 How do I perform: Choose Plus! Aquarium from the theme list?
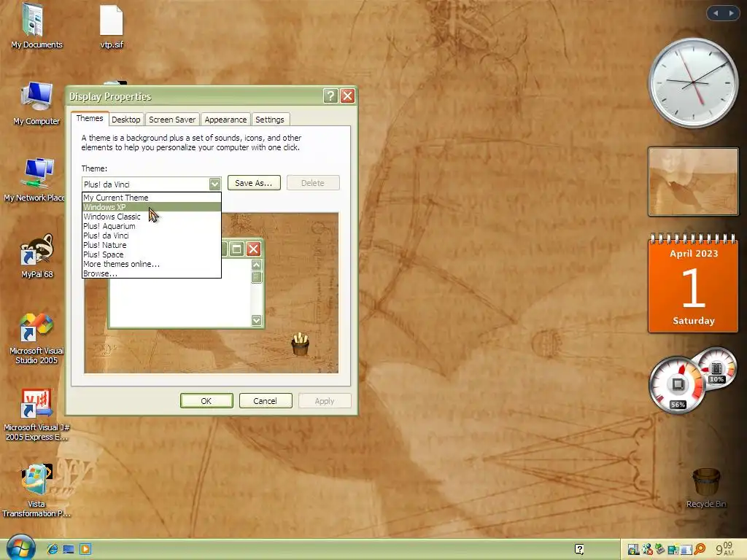pyautogui.click(x=152, y=226)
